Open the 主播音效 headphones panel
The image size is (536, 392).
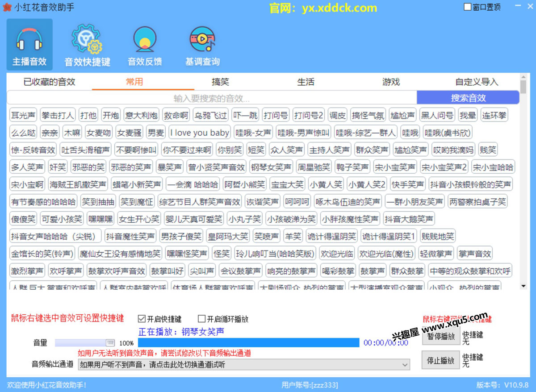(29, 45)
